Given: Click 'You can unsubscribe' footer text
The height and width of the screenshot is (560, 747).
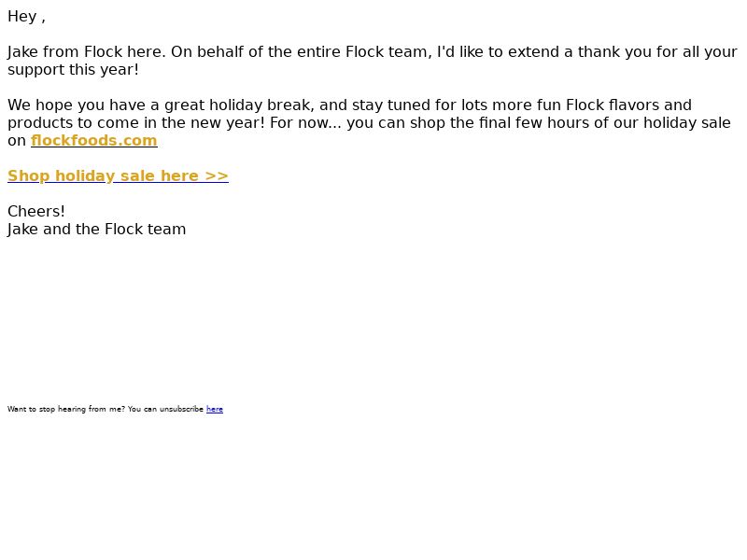Looking at the screenshot, I should tap(165, 409).
